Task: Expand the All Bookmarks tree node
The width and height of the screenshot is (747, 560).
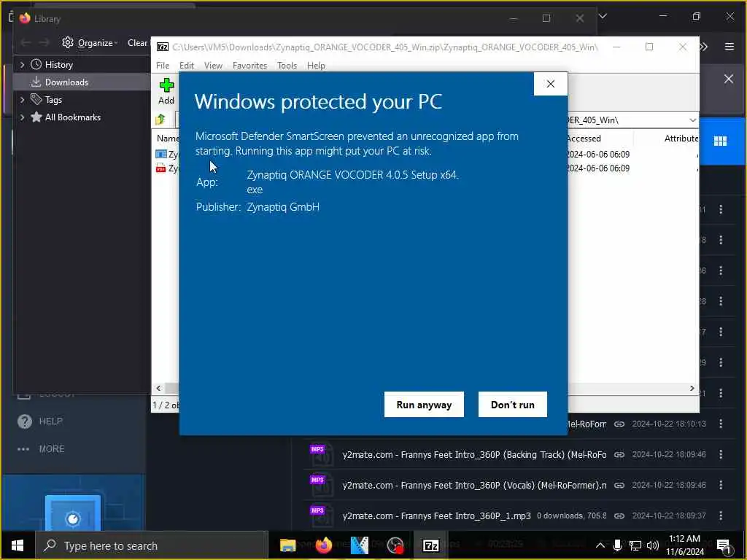Action: click(22, 117)
